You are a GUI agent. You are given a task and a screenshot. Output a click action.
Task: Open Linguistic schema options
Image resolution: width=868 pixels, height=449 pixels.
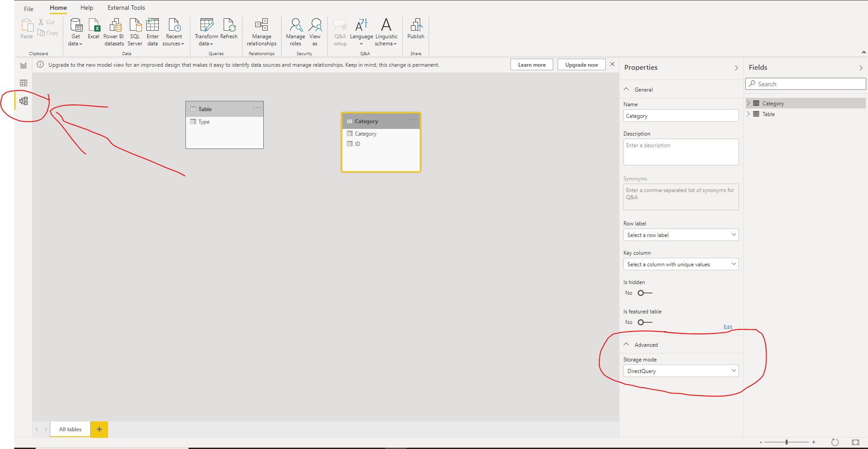386,32
